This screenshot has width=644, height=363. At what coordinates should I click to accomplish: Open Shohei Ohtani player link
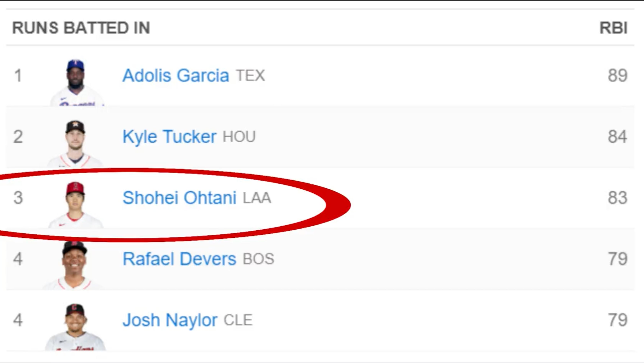pos(179,198)
